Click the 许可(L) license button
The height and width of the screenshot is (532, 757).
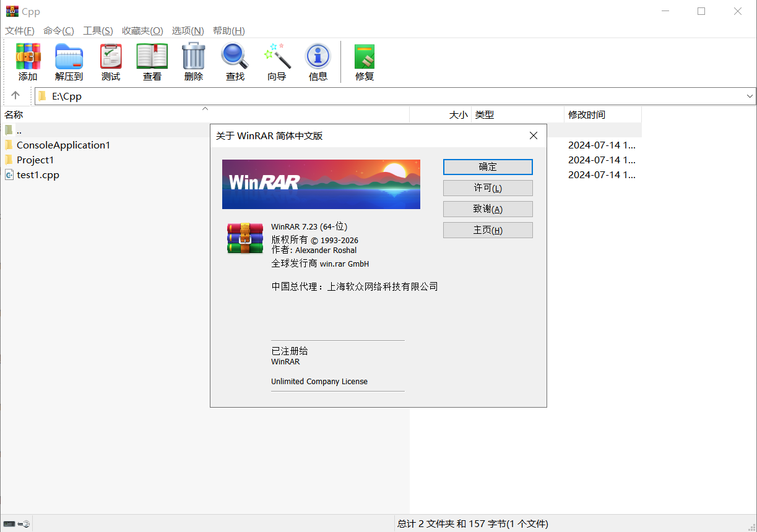pos(488,188)
